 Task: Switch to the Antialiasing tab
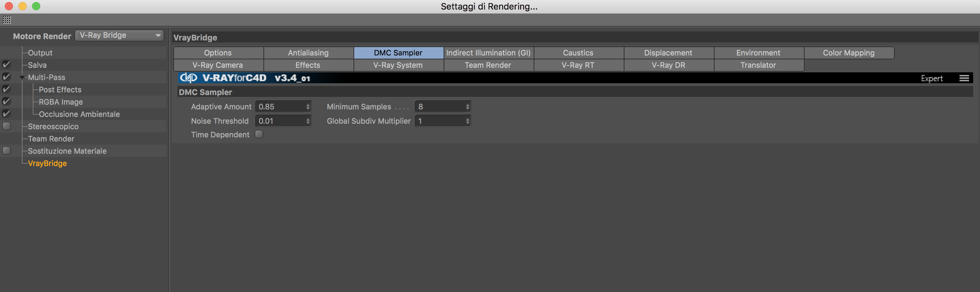pos(308,53)
